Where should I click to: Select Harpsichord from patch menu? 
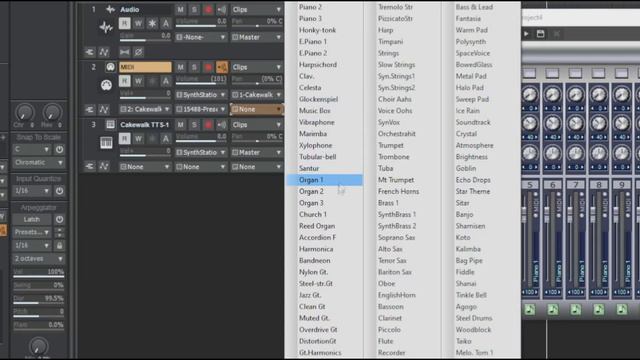pyautogui.click(x=318, y=64)
